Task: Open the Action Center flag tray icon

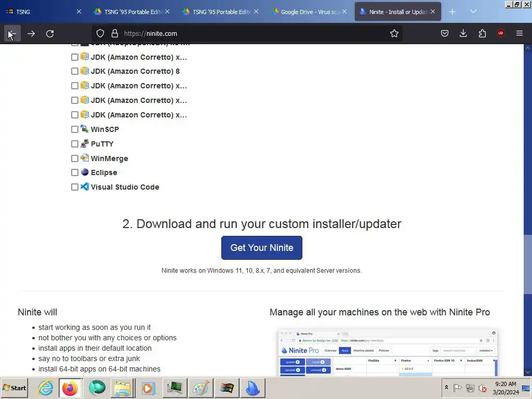Action: pos(457,388)
